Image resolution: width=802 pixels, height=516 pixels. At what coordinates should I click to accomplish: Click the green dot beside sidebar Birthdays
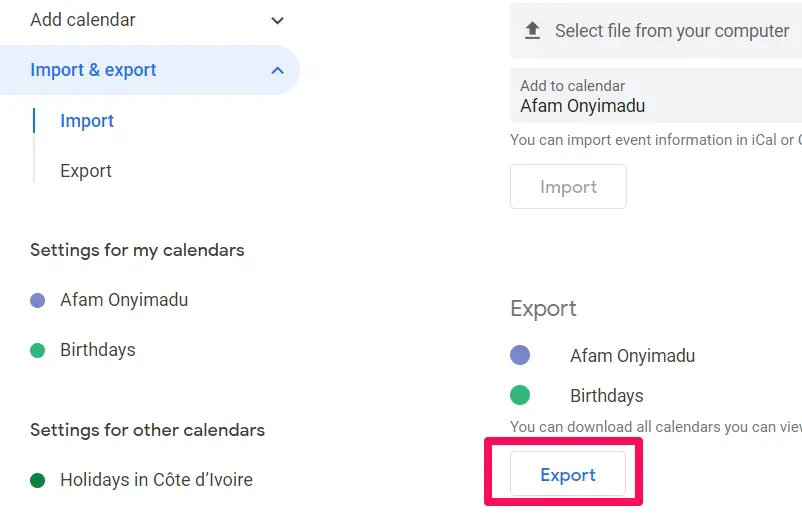click(x=37, y=350)
